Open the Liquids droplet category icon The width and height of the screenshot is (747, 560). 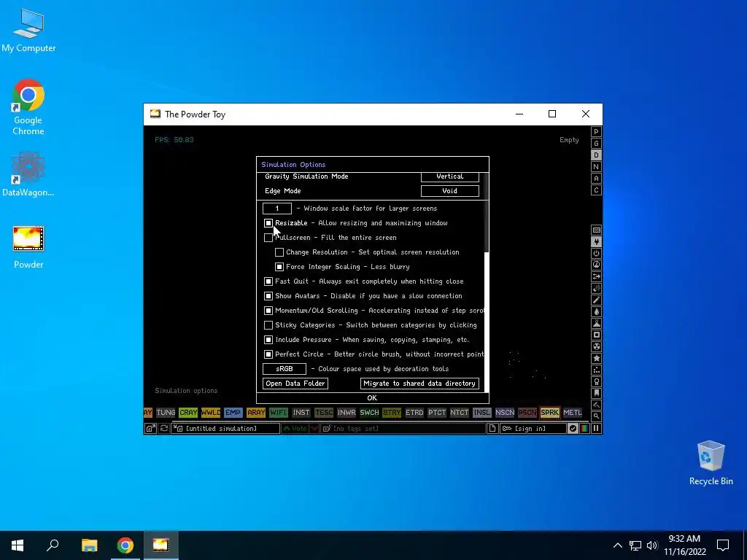[x=596, y=311]
